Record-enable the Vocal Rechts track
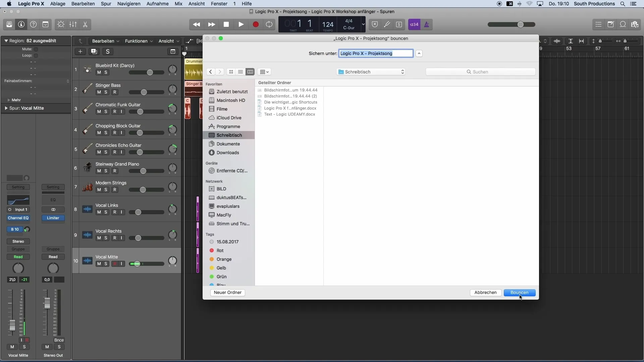Viewport: 644px width, 362px height. coord(115,238)
